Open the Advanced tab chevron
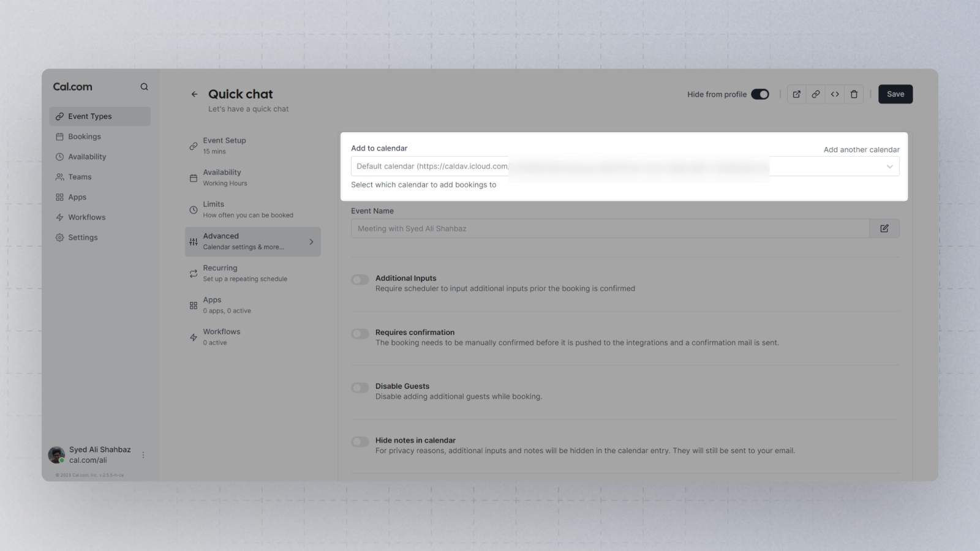 [x=311, y=242]
